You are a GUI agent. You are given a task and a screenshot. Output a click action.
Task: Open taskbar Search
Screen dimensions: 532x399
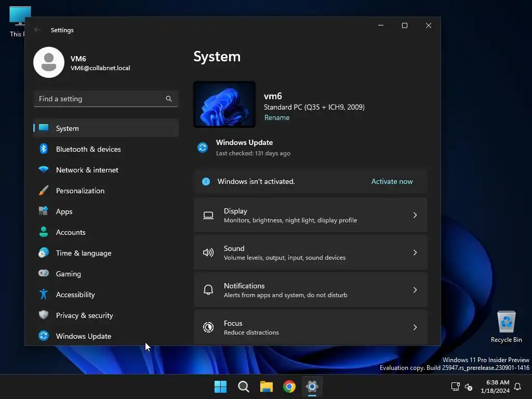[244, 387]
